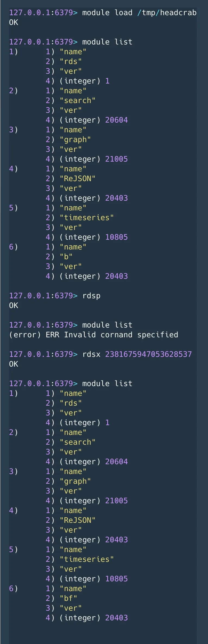Screen dimensions: 208x644
Task: Click the integer 20604 in first list
Action: [x=116, y=120]
